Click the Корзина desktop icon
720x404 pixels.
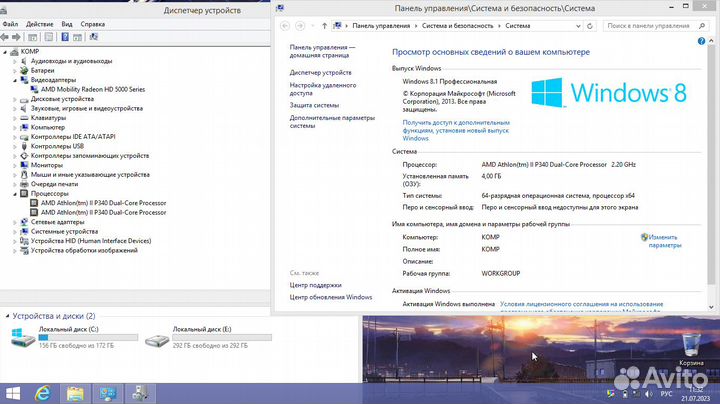(x=691, y=350)
